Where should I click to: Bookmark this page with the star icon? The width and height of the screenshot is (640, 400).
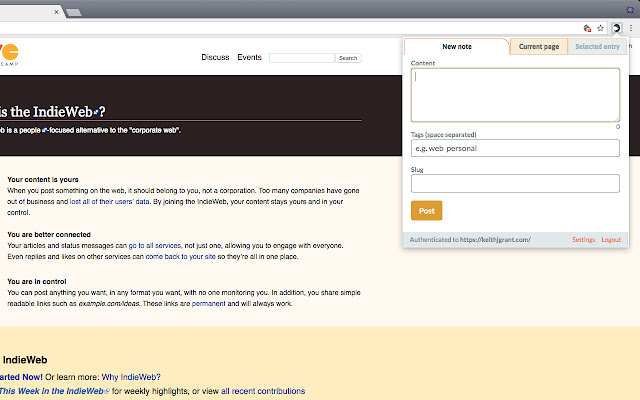coord(600,28)
